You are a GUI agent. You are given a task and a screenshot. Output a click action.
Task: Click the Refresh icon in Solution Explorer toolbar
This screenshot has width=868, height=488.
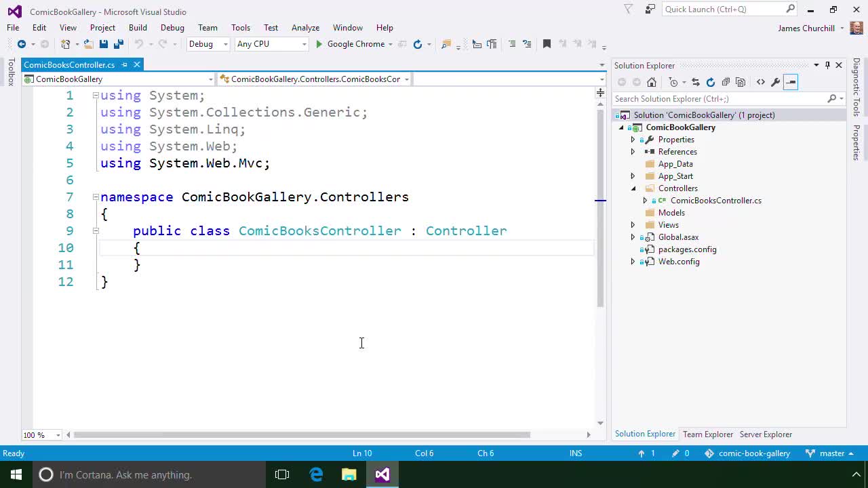(711, 82)
